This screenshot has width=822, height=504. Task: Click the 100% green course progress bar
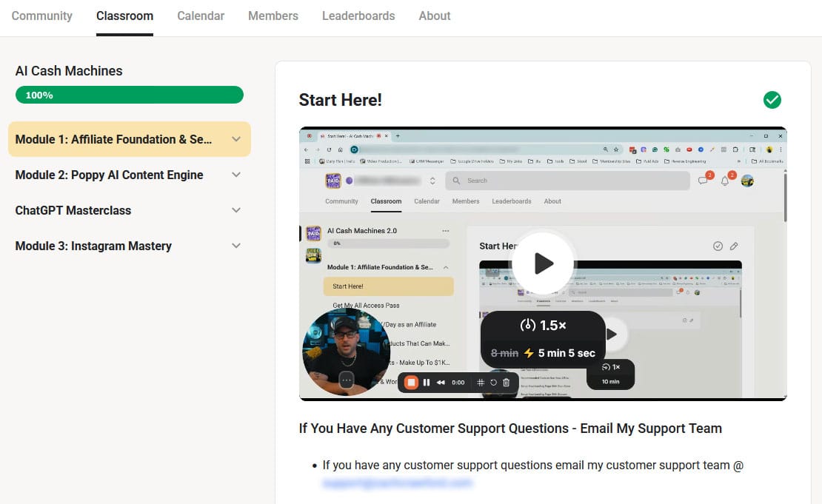coord(129,95)
